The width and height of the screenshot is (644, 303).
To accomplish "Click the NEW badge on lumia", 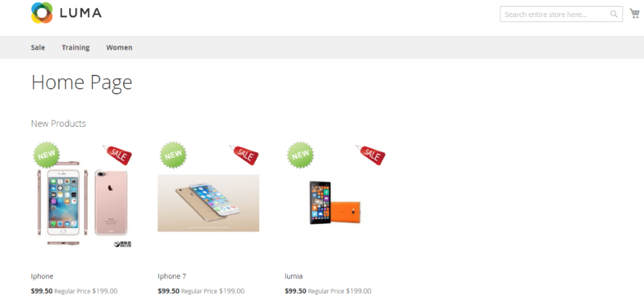I will coord(300,155).
